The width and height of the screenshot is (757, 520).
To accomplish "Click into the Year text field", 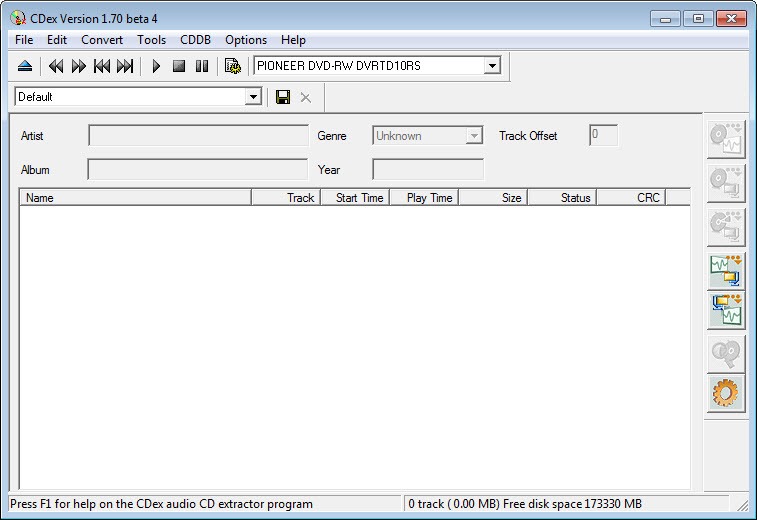I will point(428,169).
